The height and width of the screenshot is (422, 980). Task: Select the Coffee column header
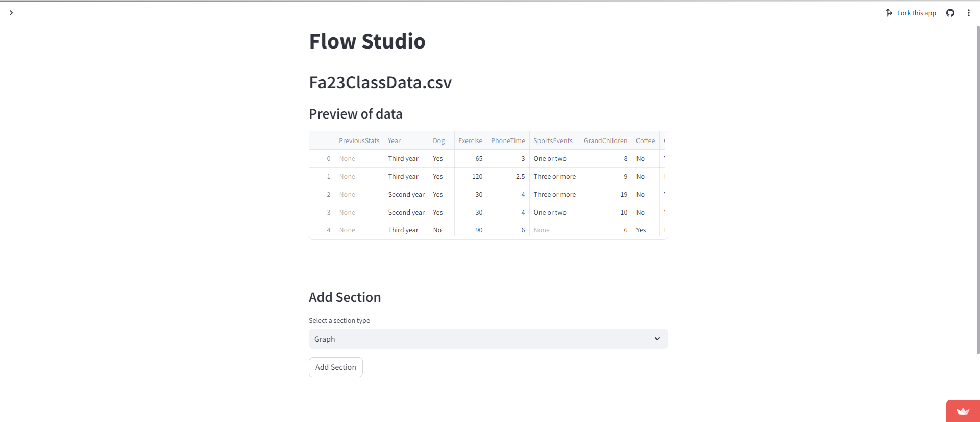pos(645,140)
